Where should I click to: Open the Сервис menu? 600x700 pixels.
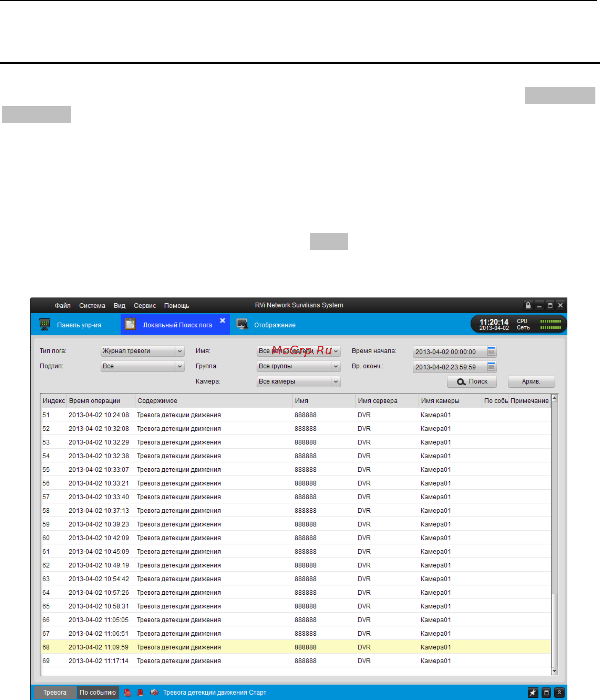click(145, 305)
